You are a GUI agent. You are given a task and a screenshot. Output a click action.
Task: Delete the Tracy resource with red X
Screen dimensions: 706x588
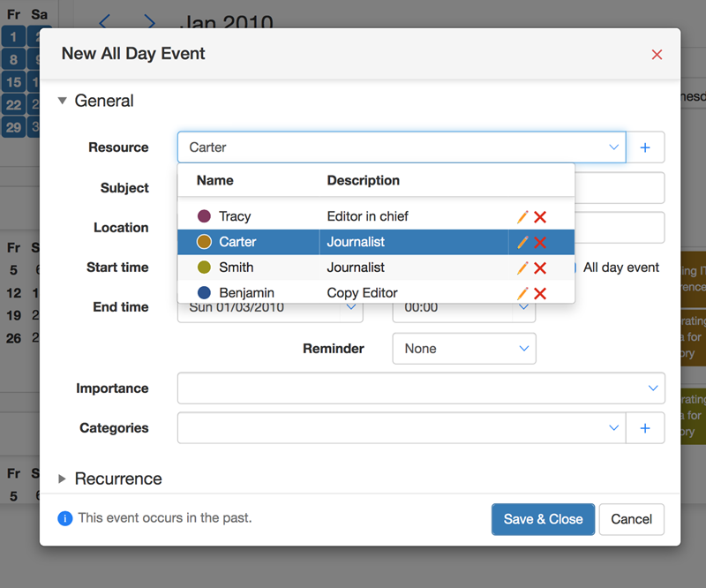tap(540, 216)
